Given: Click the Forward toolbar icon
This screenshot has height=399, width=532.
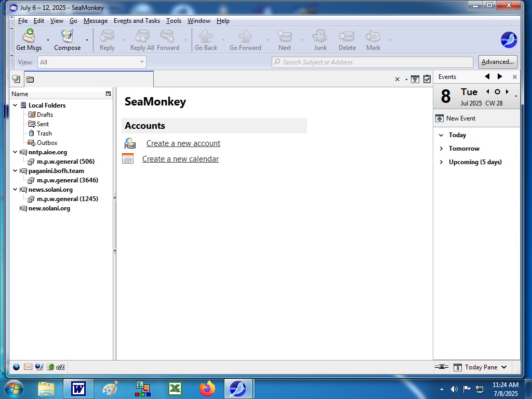Looking at the screenshot, I should 168,35.
